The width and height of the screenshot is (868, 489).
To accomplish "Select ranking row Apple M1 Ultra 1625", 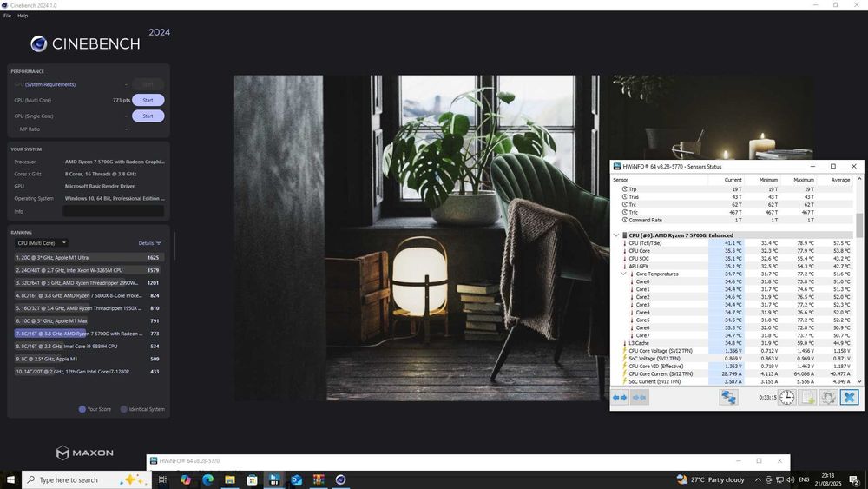I will (x=88, y=257).
